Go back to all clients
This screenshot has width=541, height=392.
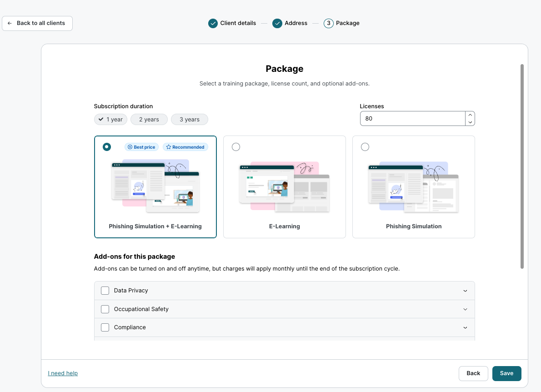coord(37,23)
